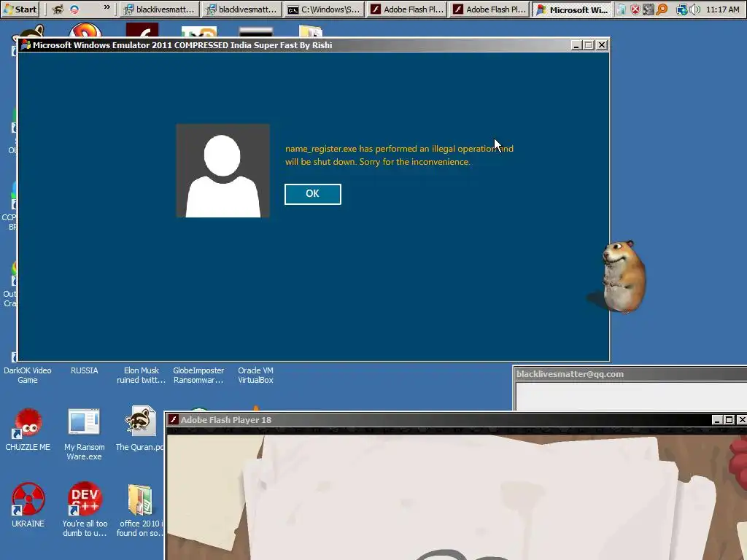
Task: Click the emulator window title bar icon
Action: click(26, 45)
